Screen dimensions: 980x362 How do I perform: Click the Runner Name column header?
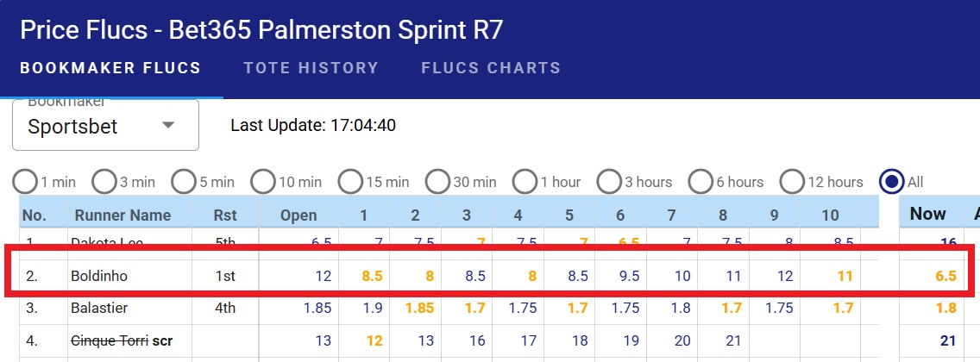(x=122, y=215)
